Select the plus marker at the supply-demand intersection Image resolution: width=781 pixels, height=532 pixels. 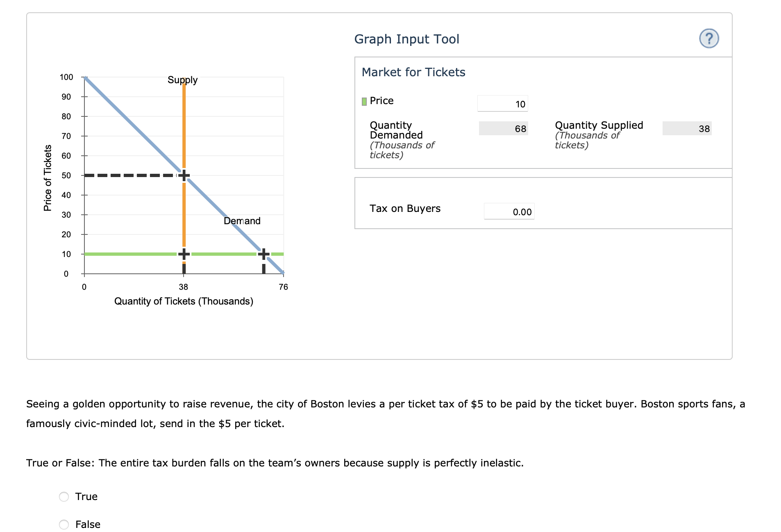point(184,175)
